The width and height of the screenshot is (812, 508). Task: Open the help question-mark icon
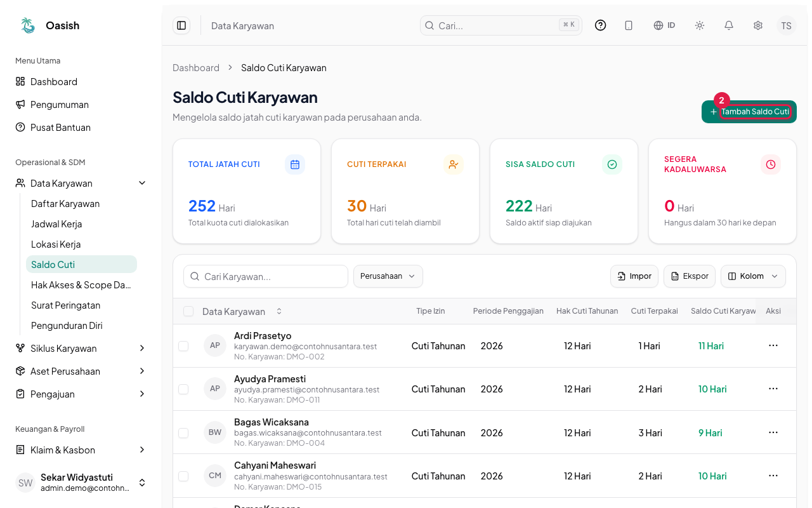[600, 25]
